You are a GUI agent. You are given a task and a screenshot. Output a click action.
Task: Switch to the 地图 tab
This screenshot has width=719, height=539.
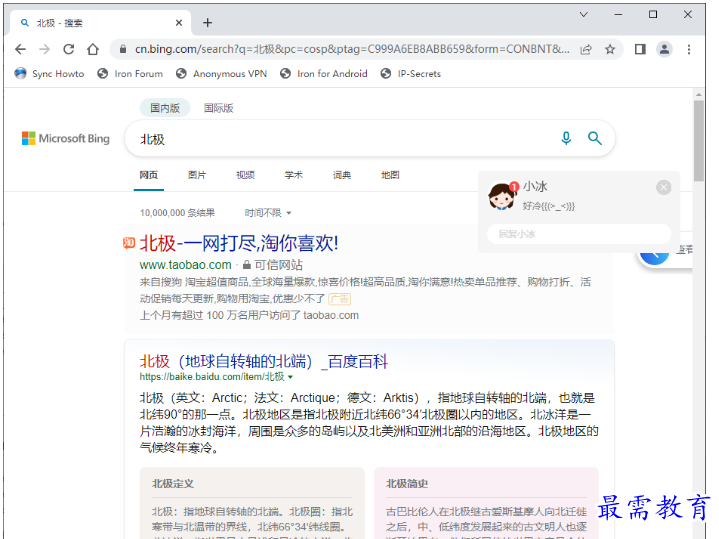pos(390,175)
